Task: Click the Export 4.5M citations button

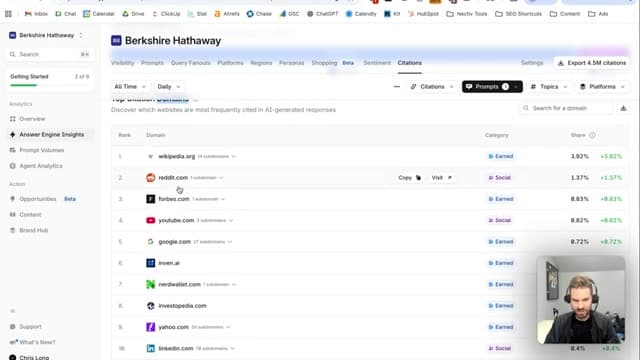Action: pos(592,63)
